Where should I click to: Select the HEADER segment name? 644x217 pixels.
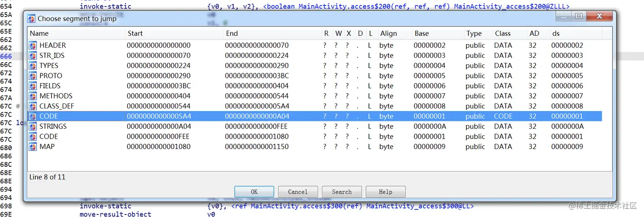[x=52, y=45]
